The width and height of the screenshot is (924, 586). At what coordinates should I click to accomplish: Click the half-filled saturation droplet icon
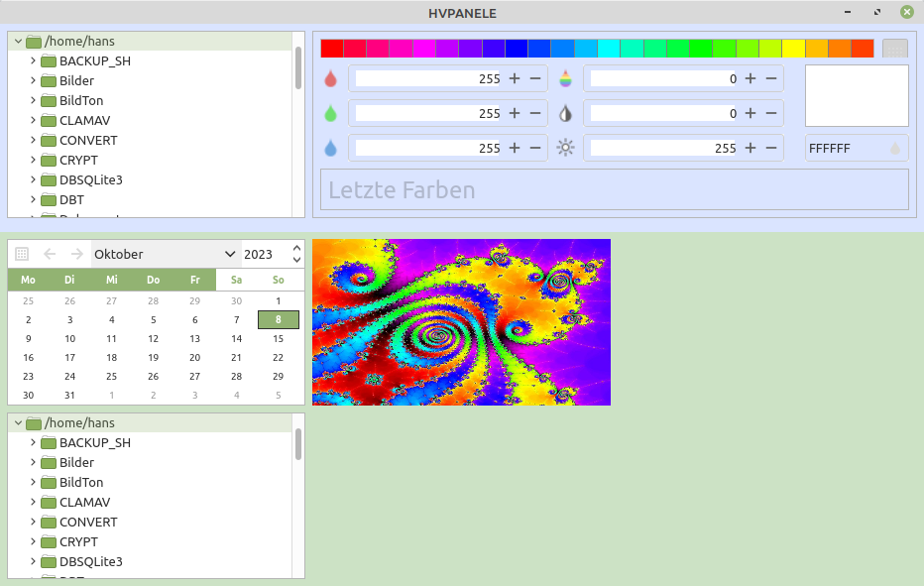(x=565, y=114)
